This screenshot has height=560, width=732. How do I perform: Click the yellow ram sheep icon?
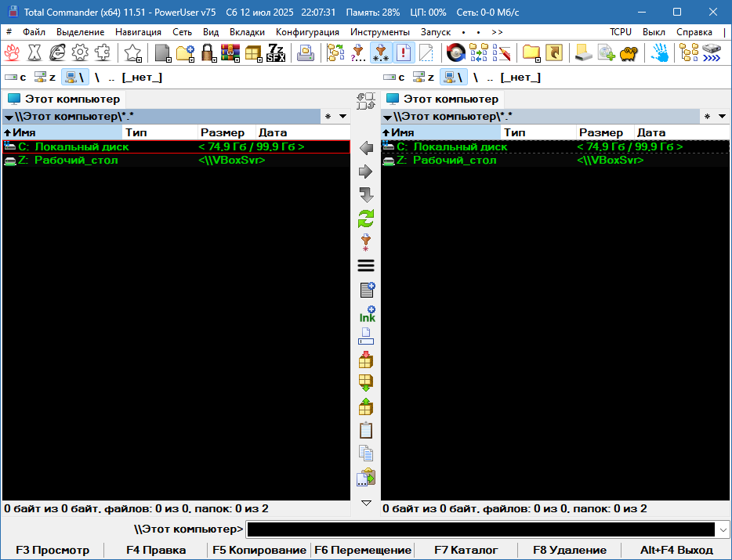tap(629, 52)
